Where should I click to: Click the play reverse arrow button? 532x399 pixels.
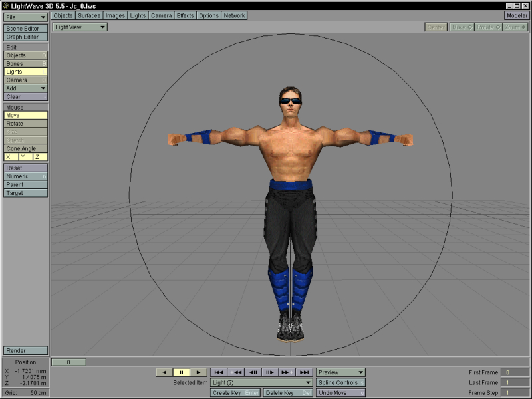(x=164, y=372)
